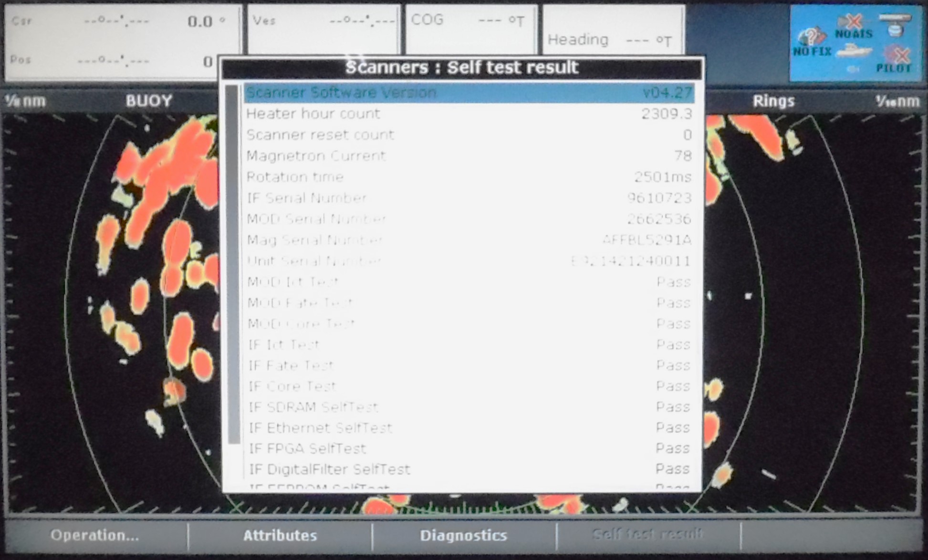Click the NO FIX GPS status icon
Screen dimensions: 928x560
tap(811, 42)
